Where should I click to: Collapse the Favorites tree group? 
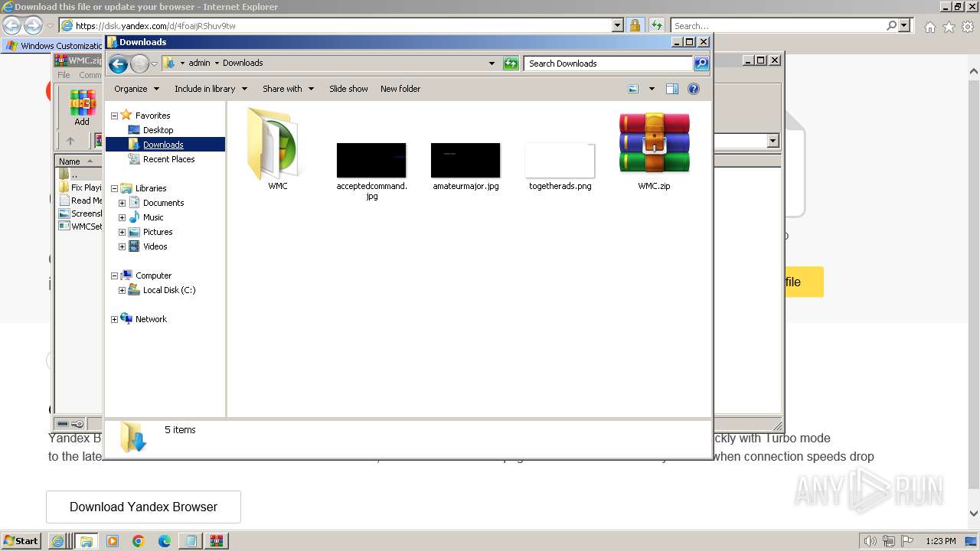pos(115,116)
